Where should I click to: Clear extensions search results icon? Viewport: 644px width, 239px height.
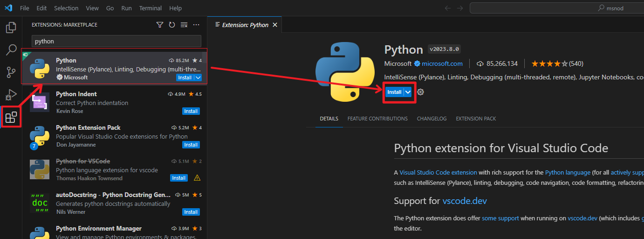[184, 25]
